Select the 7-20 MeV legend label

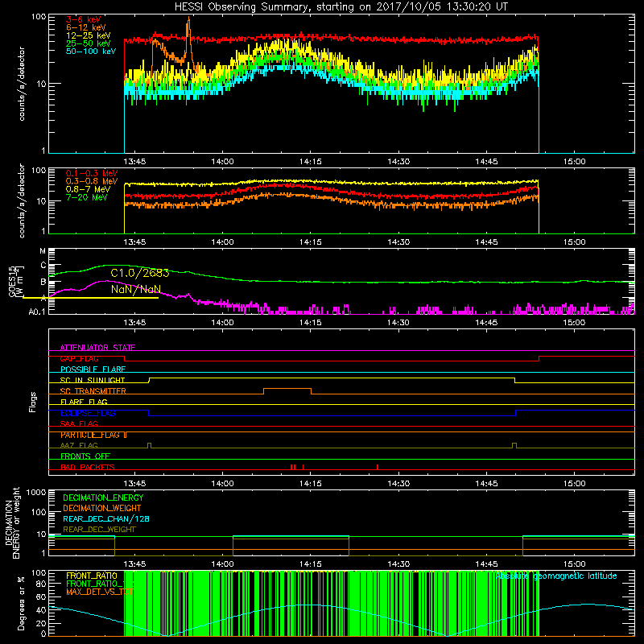[87, 197]
